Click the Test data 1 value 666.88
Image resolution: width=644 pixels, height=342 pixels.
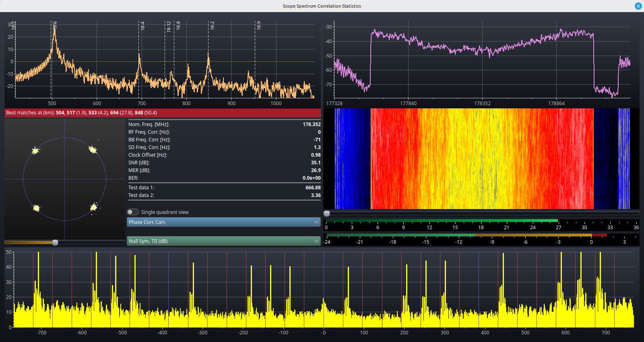[313, 188]
